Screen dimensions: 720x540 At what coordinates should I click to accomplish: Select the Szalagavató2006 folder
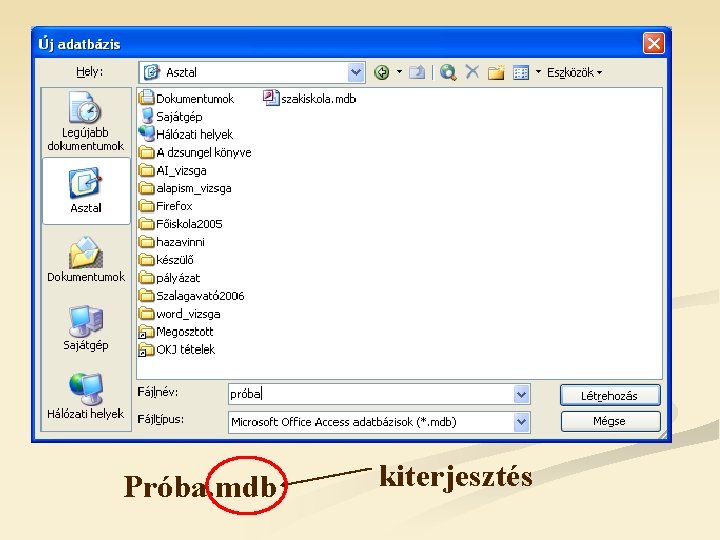coord(192,296)
